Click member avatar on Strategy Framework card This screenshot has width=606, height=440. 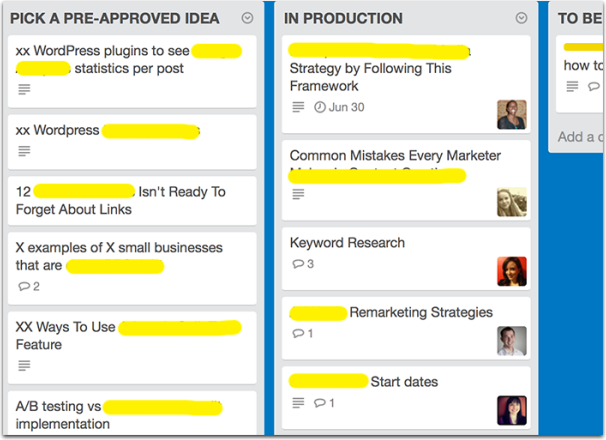pos(511,114)
